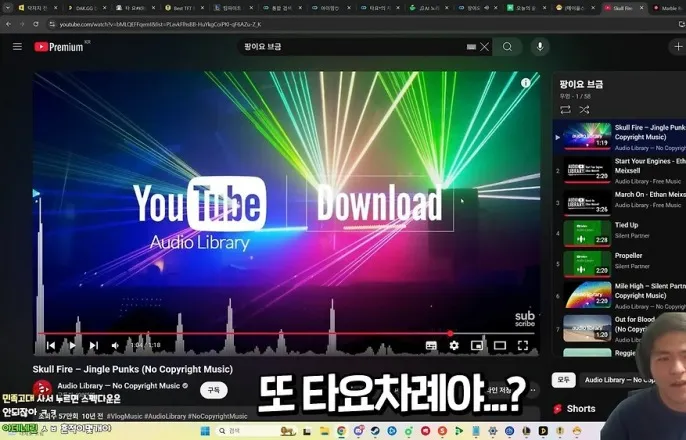Open Windows Start menu
The width and height of the screenshot is (686, 440).
point(205,431)
